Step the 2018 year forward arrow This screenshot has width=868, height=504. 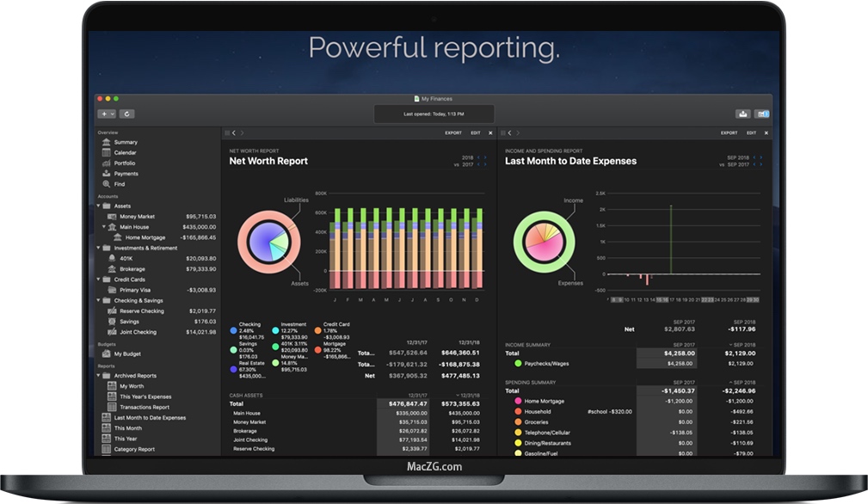pos(485,158)
